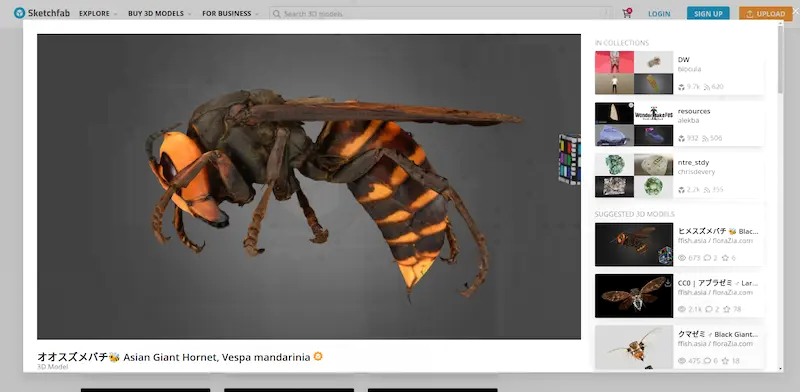This screenshot has width=800, height=392.
Task: Focus the Search 3D models field
Action: coord(441,14)
